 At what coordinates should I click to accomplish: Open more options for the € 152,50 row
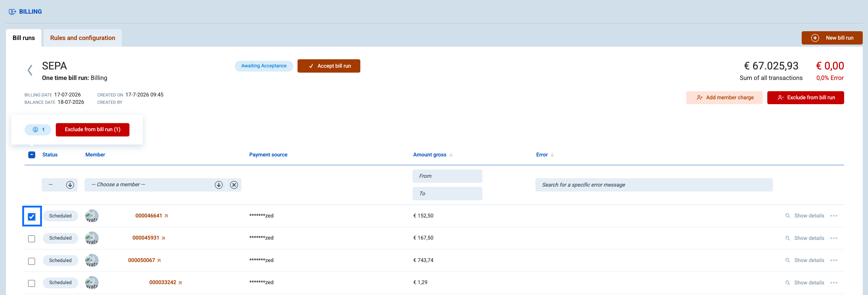point(834,216)
